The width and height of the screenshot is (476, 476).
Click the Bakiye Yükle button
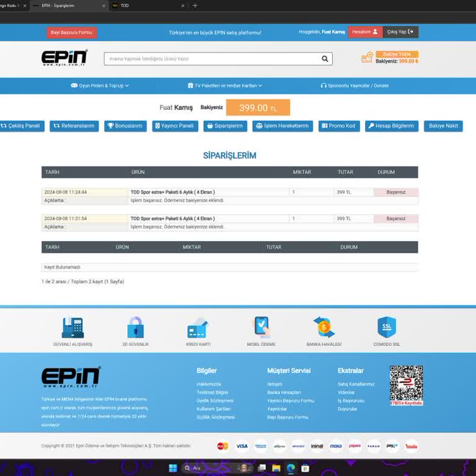397,54
